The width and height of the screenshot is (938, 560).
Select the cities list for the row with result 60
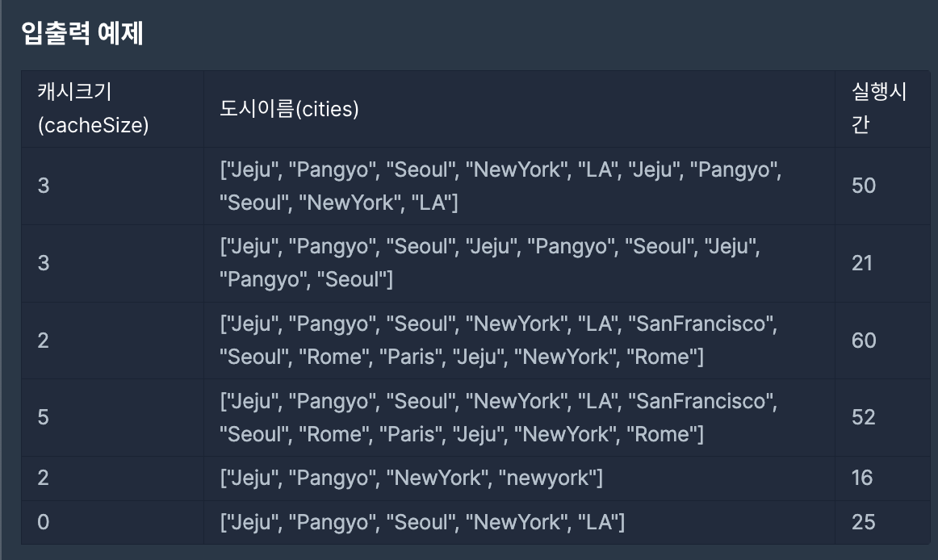[519, 341]
